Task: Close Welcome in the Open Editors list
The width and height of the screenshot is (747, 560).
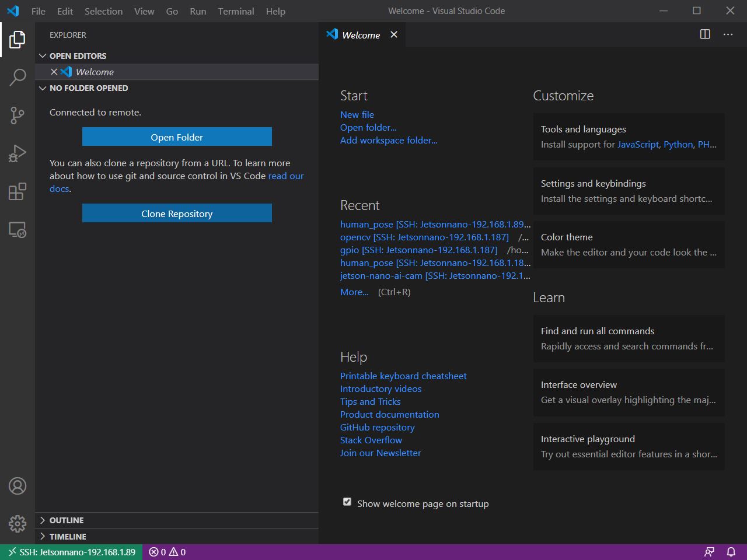Action: coord(54,72)
